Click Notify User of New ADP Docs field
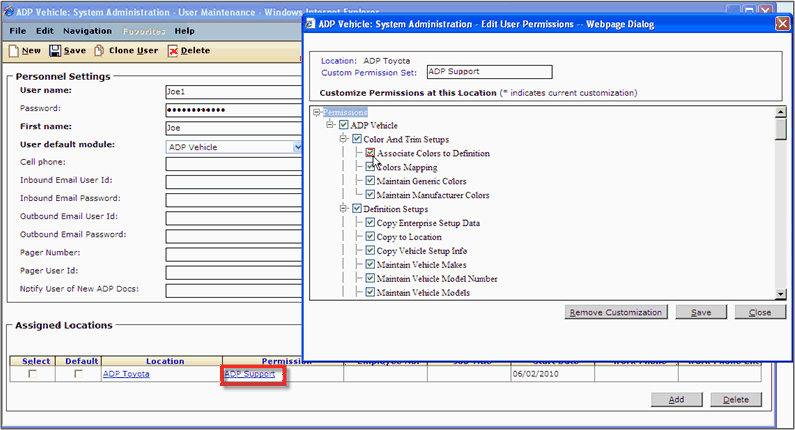 tap(234, 291)
